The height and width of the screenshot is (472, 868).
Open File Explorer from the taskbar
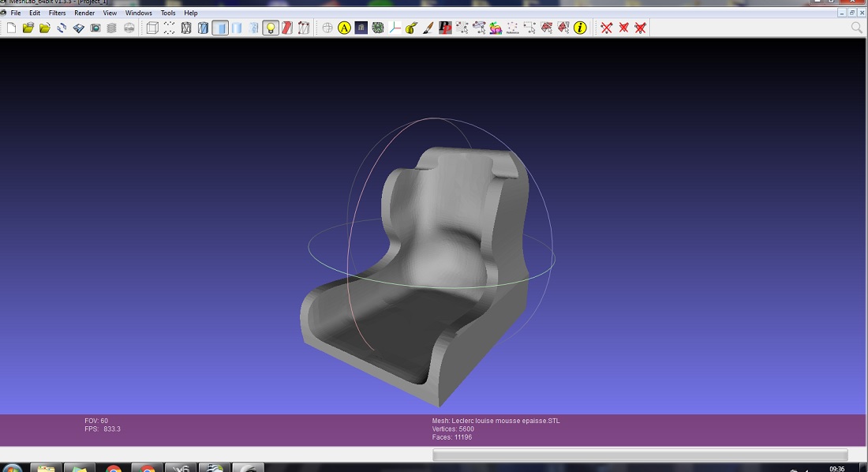pos(46,467)
